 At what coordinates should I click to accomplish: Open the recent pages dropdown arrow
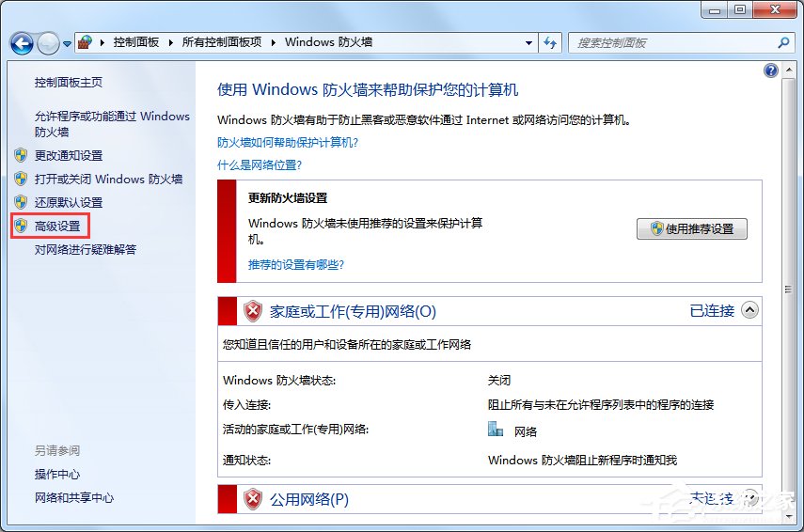coord(68,43)
